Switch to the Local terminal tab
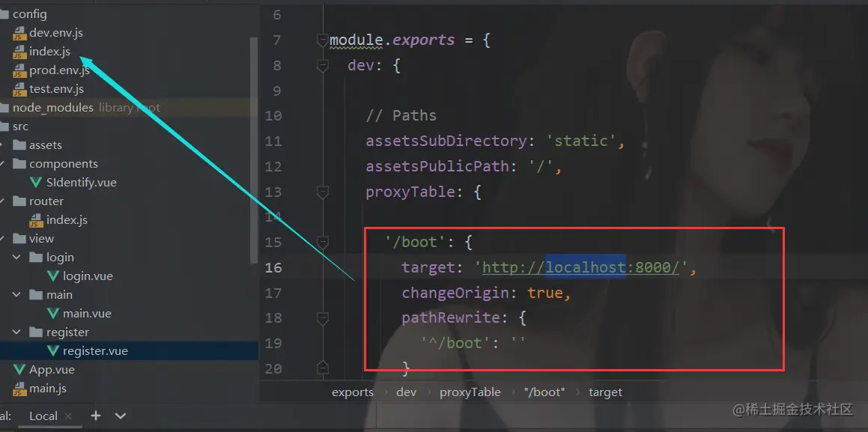868x432 pixels. (43, 416)
